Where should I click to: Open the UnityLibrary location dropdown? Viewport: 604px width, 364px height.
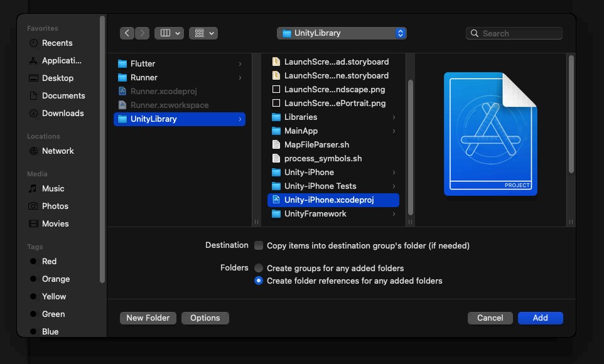point(342,33)
